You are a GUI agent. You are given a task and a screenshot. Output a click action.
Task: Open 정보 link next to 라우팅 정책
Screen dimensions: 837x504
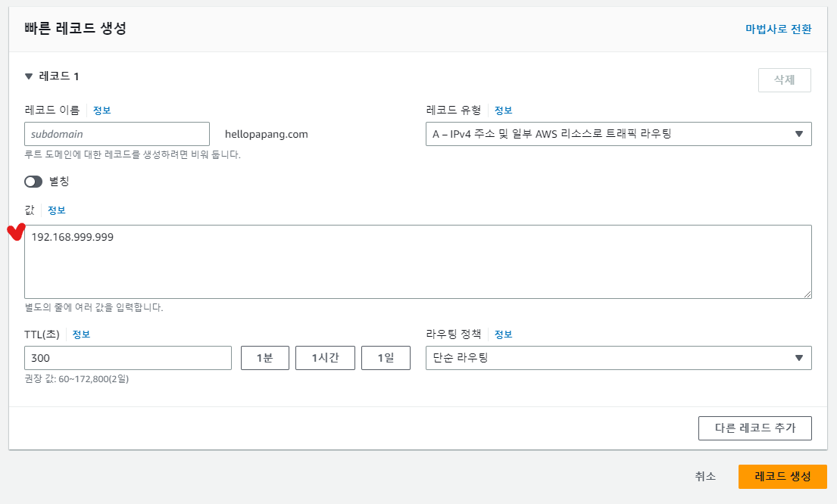(x=503, y=334)
